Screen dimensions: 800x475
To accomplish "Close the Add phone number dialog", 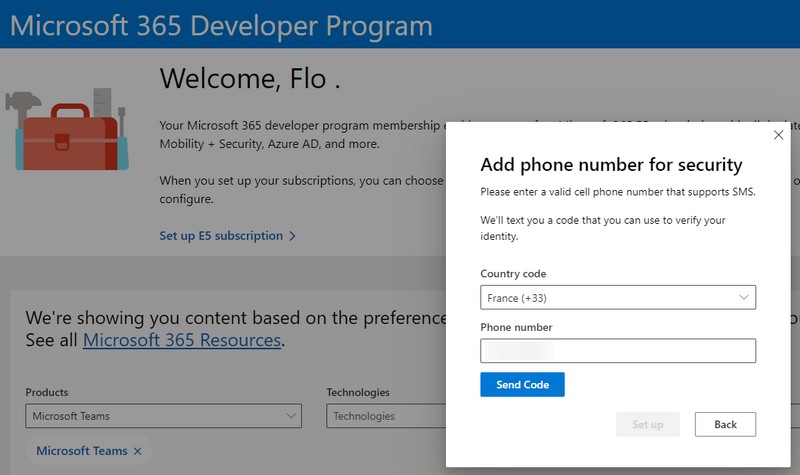I will tap(779, 135).
